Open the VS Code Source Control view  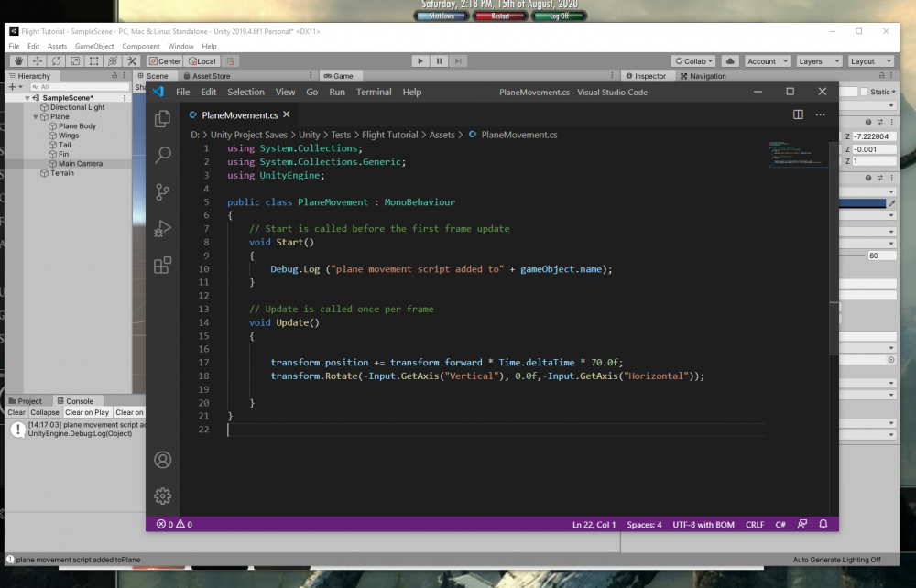pos(162,192)
